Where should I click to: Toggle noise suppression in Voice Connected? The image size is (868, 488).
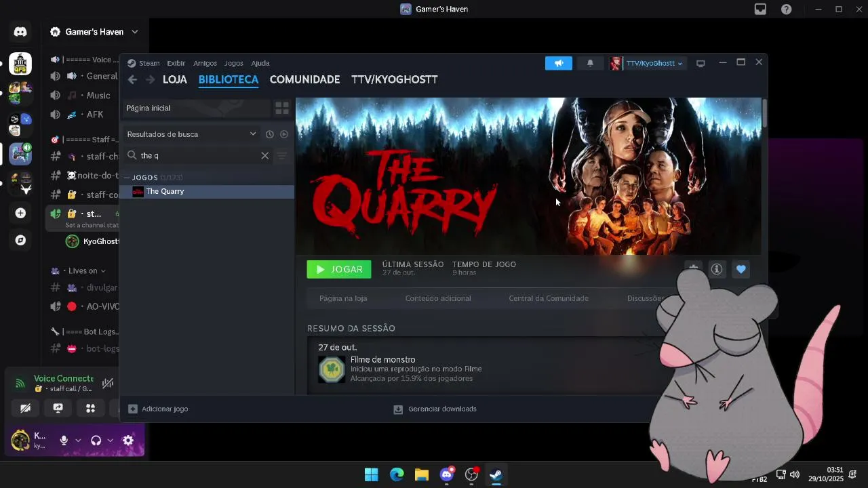(x=108, y=383)
